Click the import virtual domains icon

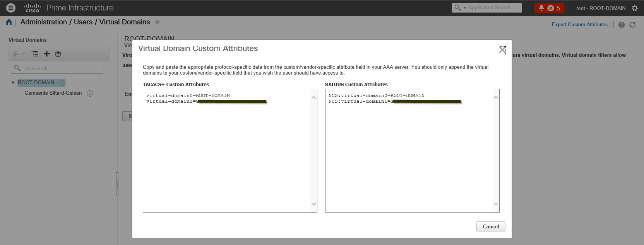[x=58, y=54]
